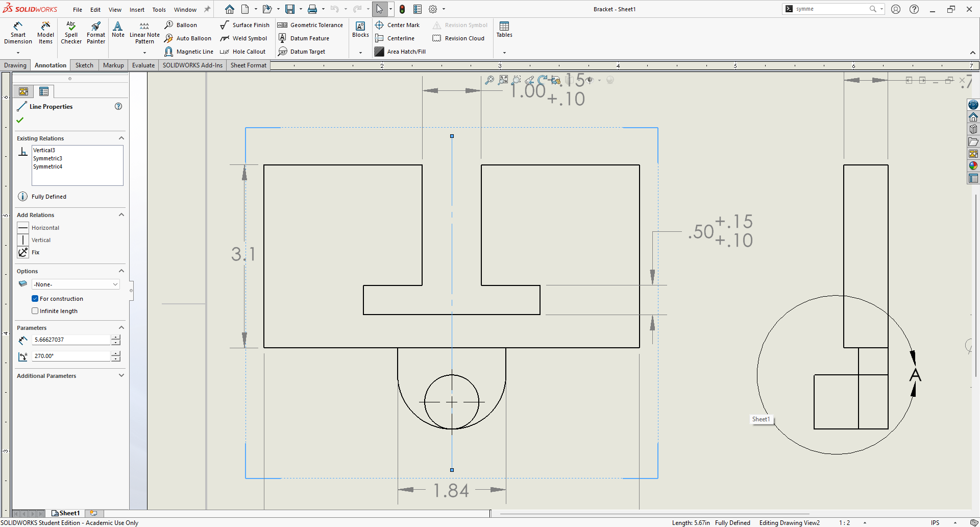Add a Balloon annotation
This screenshot has width=980, height=527.
pyautogui.click(x=181, y=25)
